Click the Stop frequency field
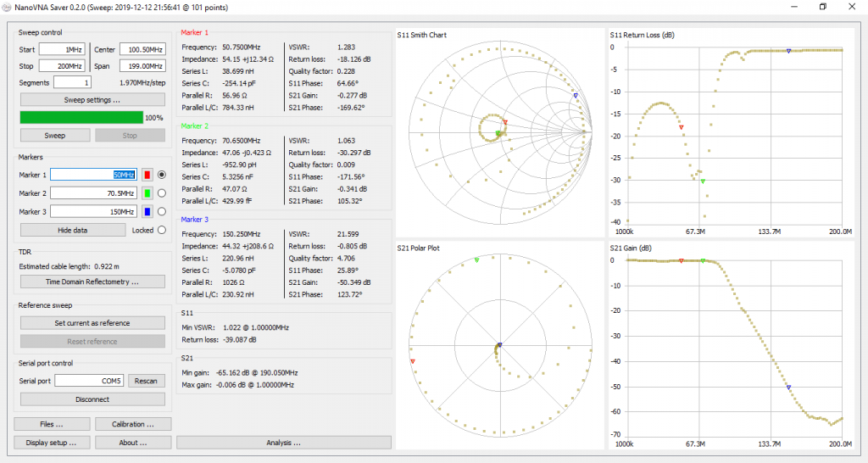This screenshot has height=463, width=868. (61, 66)
